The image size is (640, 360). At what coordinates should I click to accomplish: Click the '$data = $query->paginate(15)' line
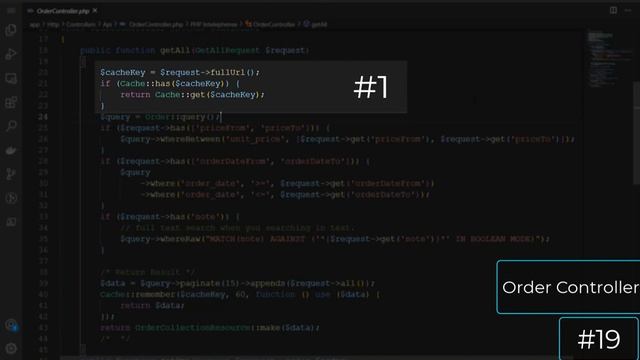[x=237, y=283]
